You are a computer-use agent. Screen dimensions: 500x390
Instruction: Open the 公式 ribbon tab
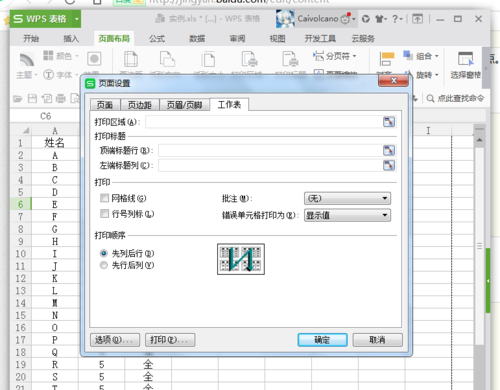[x=157, y=39]
